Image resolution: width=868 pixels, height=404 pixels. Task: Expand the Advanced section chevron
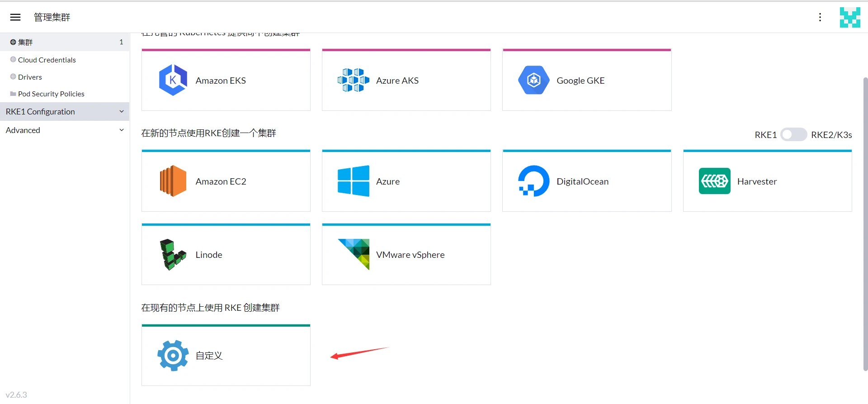[122, 130]
